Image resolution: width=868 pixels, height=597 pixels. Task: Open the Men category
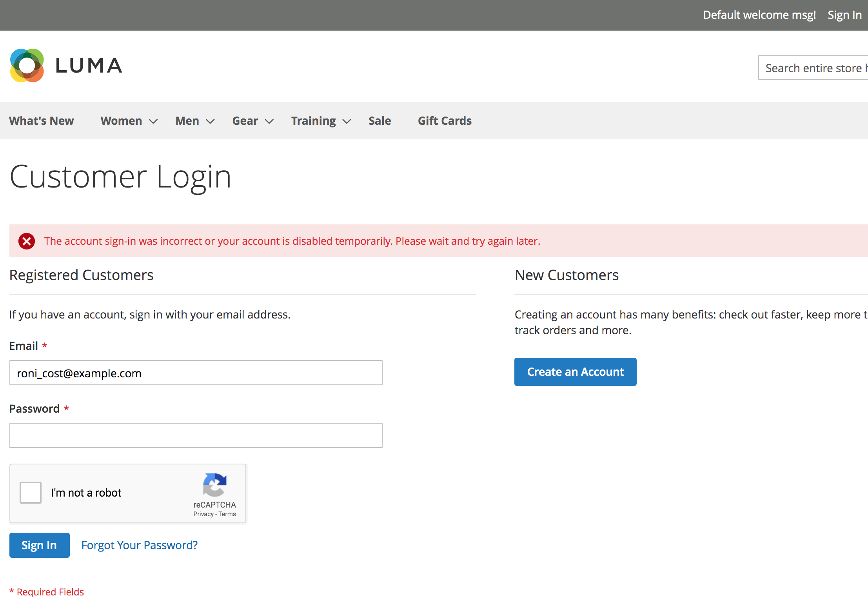tap(187, 120)
